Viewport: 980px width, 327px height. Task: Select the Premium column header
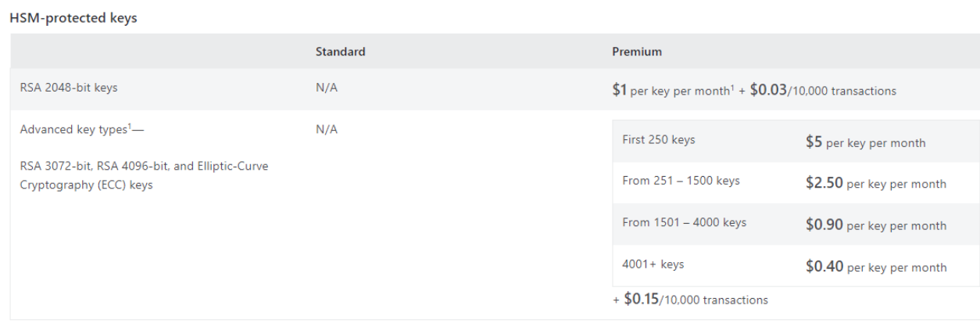coord(637,52)
